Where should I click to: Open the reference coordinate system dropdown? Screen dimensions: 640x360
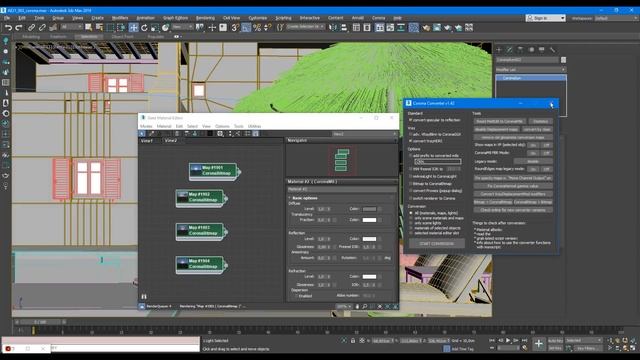182,27
